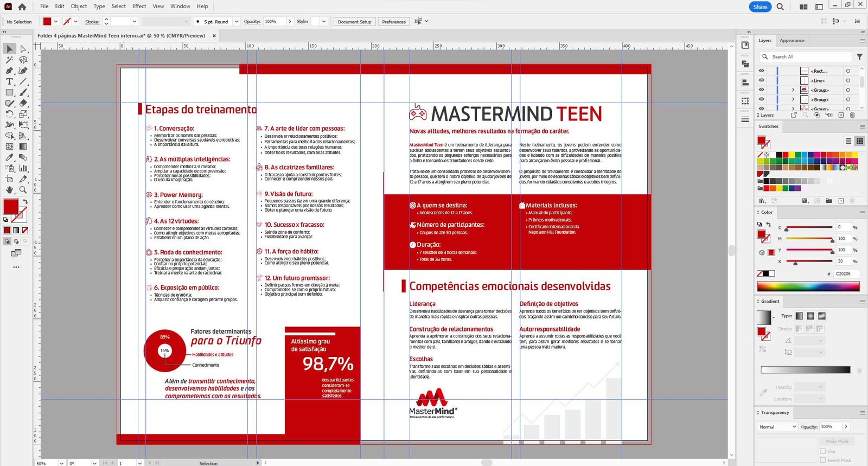
Task: Click the Preferences button
Action: [394, 22]
